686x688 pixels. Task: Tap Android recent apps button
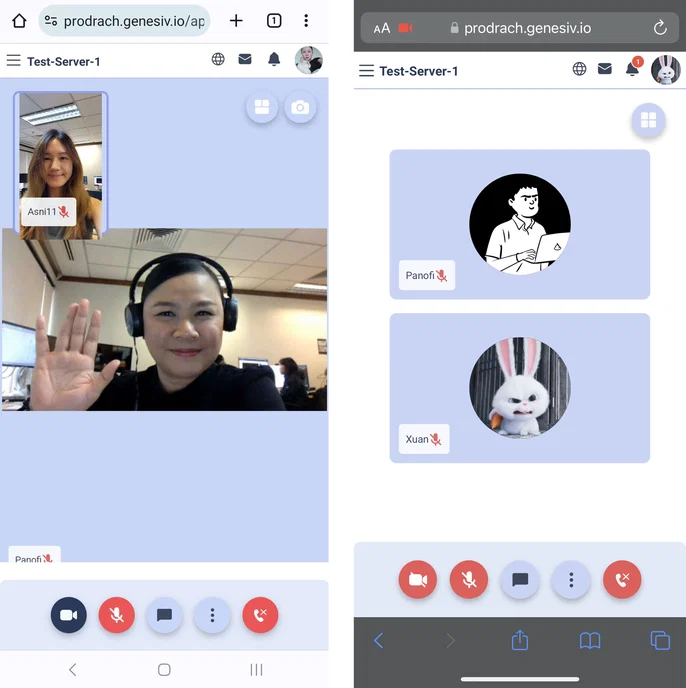(x=256, y=670)
